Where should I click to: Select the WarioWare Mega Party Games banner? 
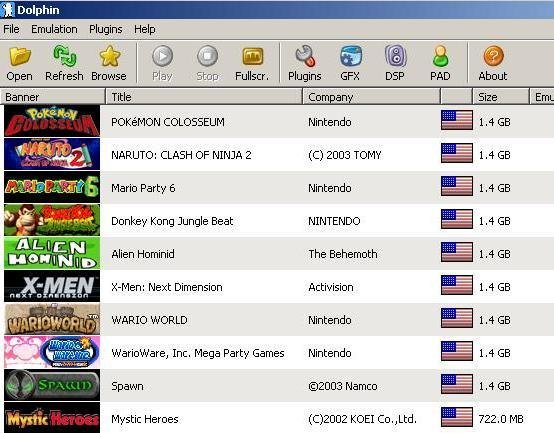52,352
